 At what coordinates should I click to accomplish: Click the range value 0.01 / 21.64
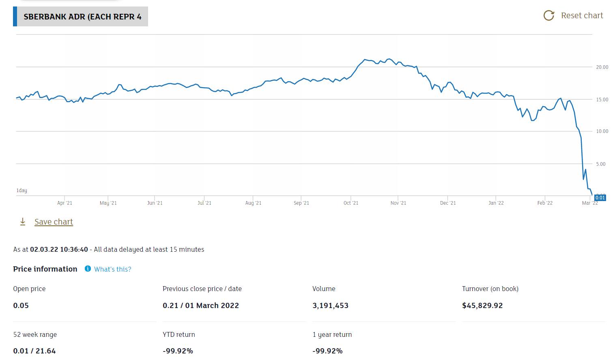(x=34, y=351)
